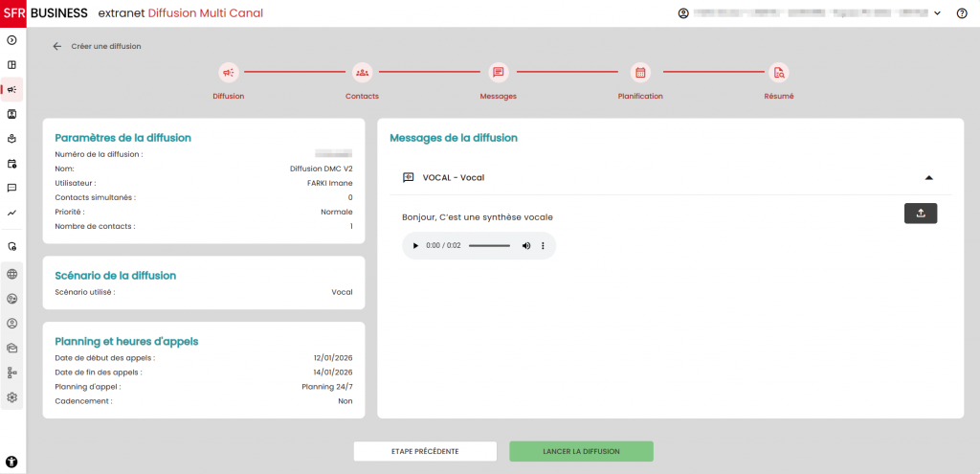The width and height of the screenshot is (980, 474).
Task: Click the LANCER LA DIFFUSION button
Action: (581, 451)
